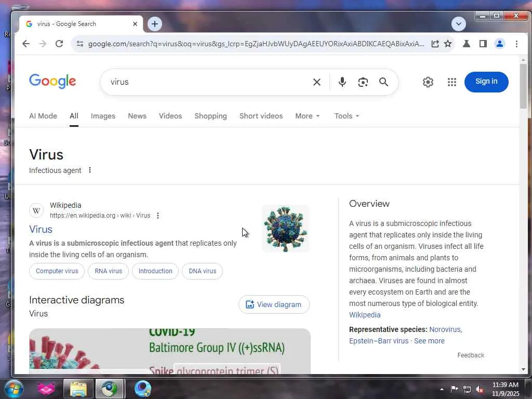Image resolution: width=532 pixels, height=399 pixels.
Task: Click the Google logo
Action: coord(52,82)
